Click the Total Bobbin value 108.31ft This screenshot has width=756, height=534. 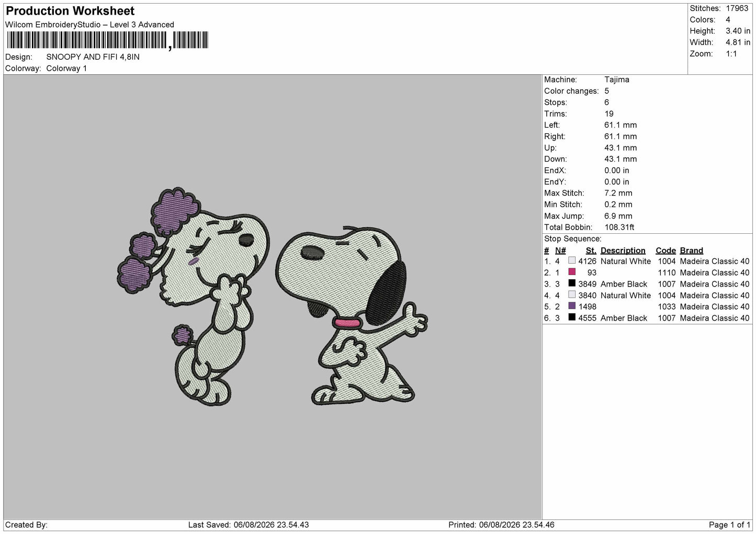pyautogui.click(x=619, y=227)
